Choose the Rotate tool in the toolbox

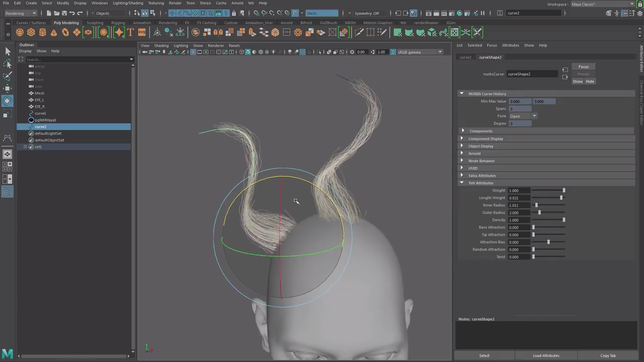pyautogui.click(x=7, y=101)
